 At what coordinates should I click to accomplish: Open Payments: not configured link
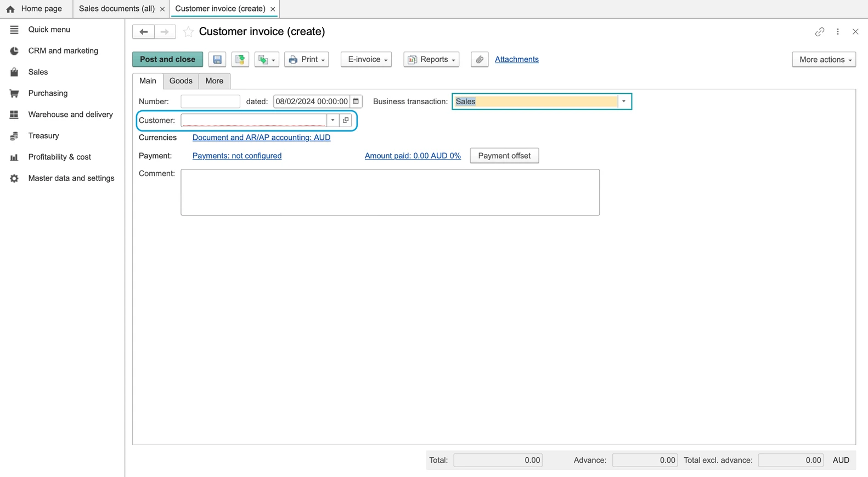click(x=237, y=156)
